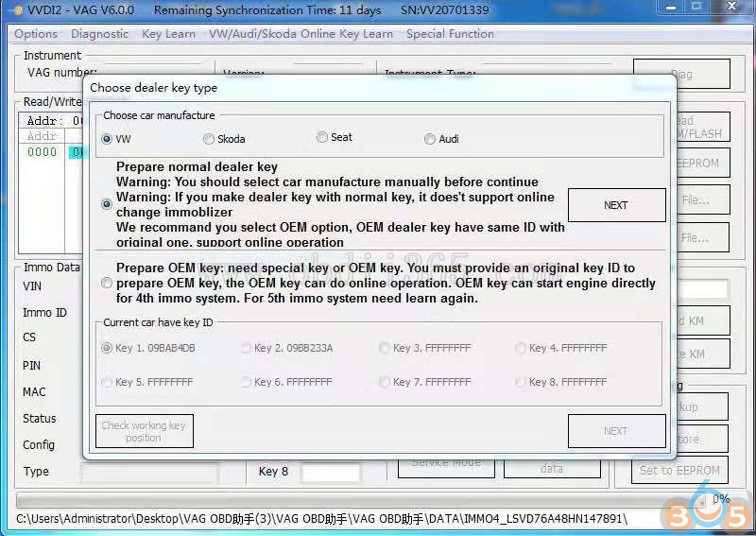Select Key 5. FFFFFFFF radio button
Image resolution: width=756 pixels, height=536 pixels.
click(x=107, y=382)
